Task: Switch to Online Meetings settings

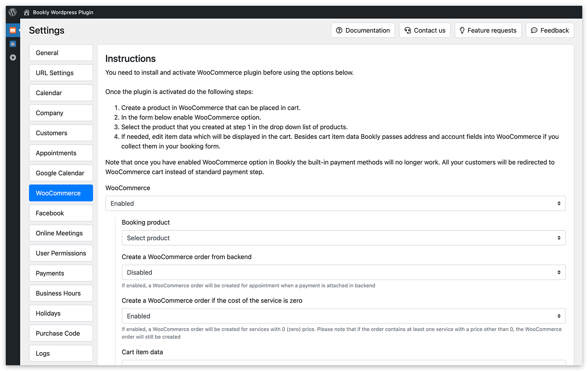Action: (61, 233)
